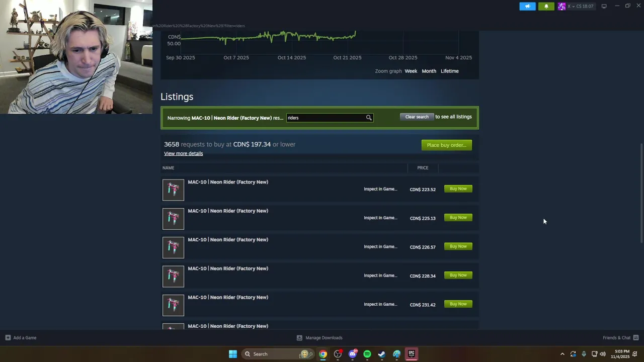
Task: Click the Manage Downloads icon
Action: [x=299, y=338]
